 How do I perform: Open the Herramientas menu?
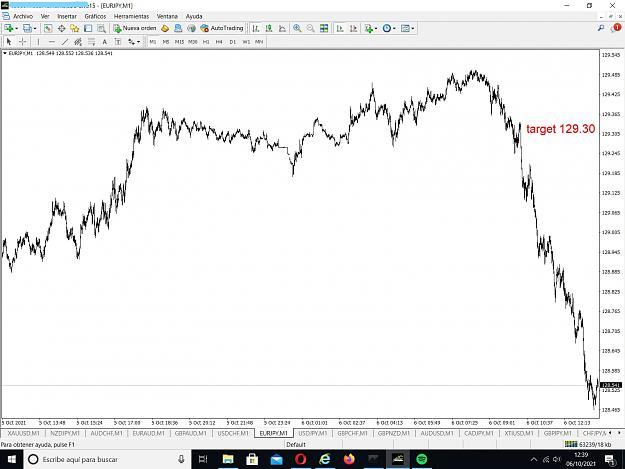pyautogui.click(x=132, y=16)
